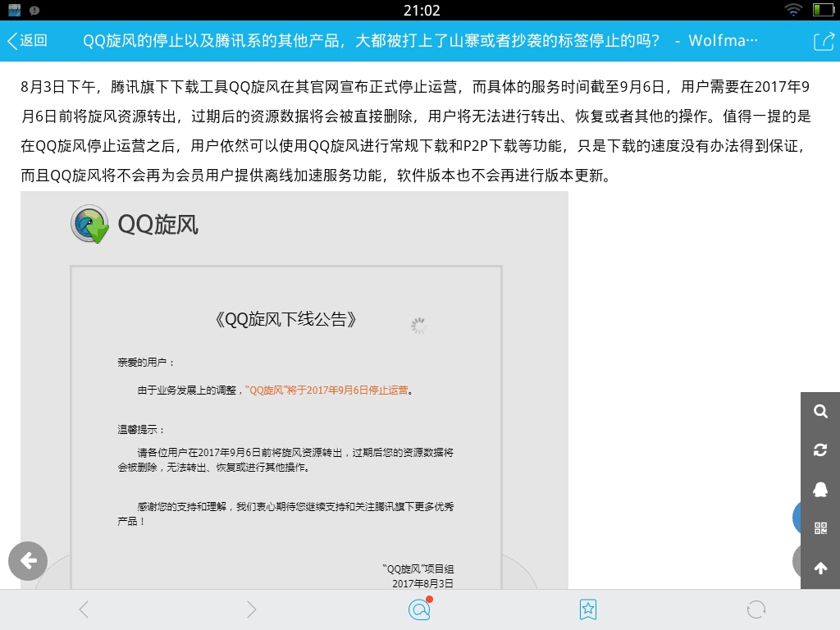Tap the announcement image thumbnail
The width and height of the screenshot is (840, 630).
[294, 390]
